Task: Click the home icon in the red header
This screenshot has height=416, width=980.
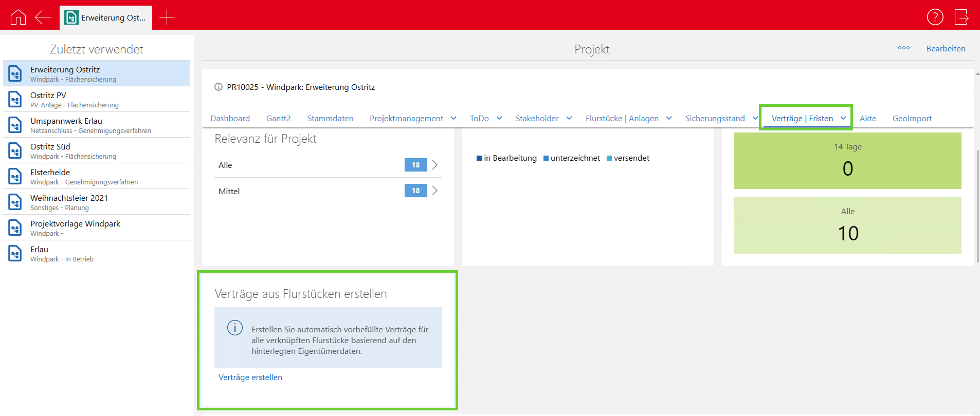Action: (x=18, y=17)
